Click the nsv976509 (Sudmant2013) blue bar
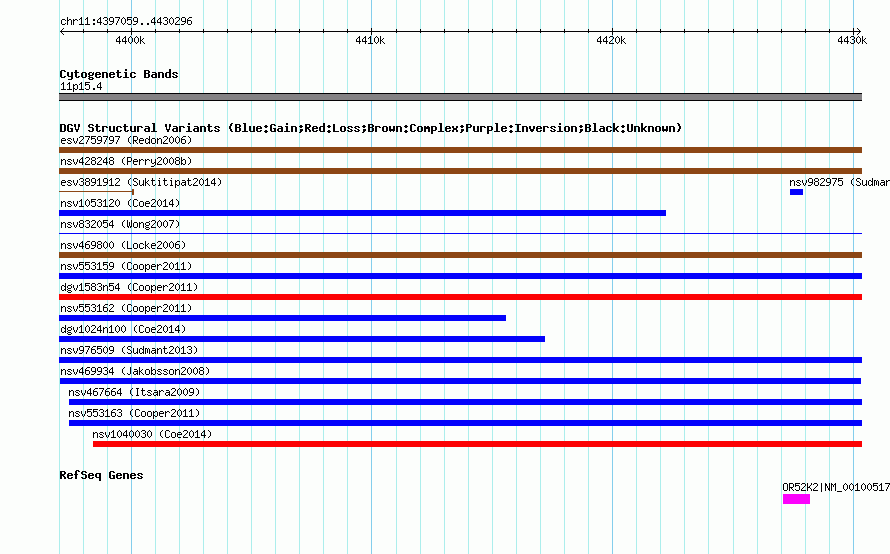Image resolution: width=890 pixels, height=554 pixels. coord(460,360)
